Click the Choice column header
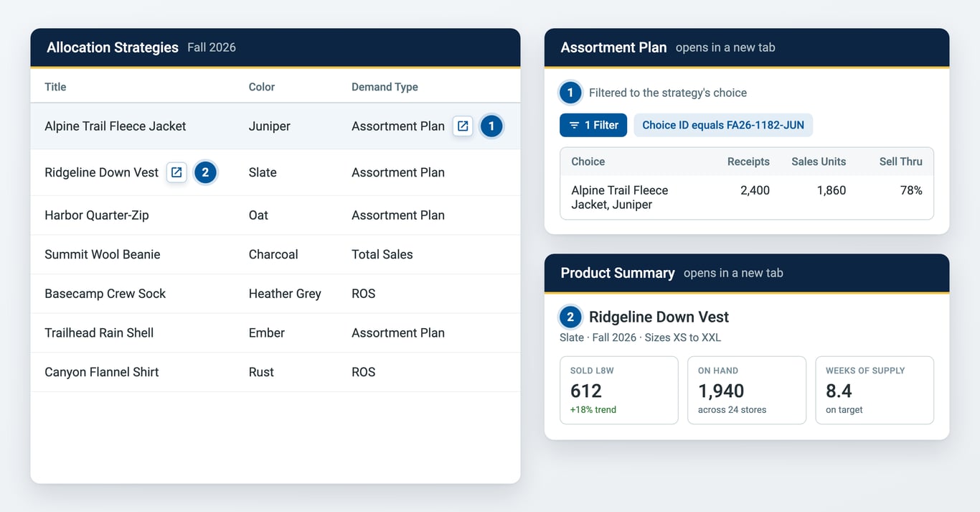Screen dimensions: 980x512 point(588,162)
